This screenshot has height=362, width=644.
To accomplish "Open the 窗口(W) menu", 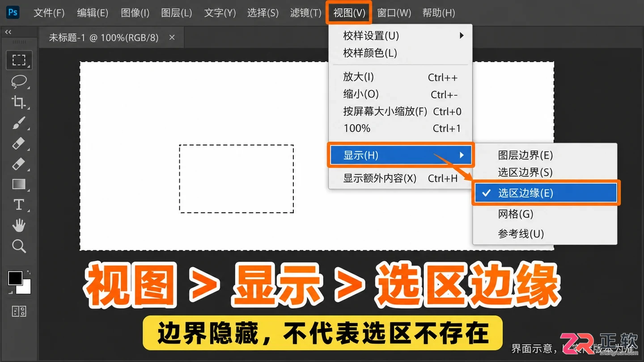I will click(394, 13).
